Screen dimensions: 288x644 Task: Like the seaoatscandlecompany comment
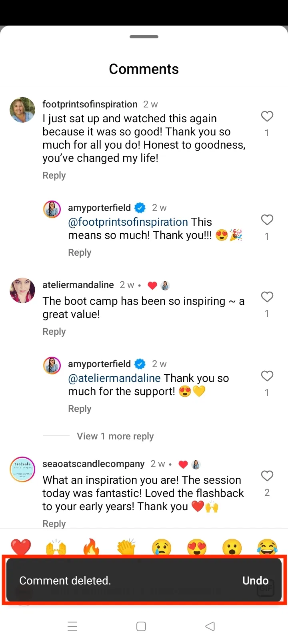pos(267,476)
